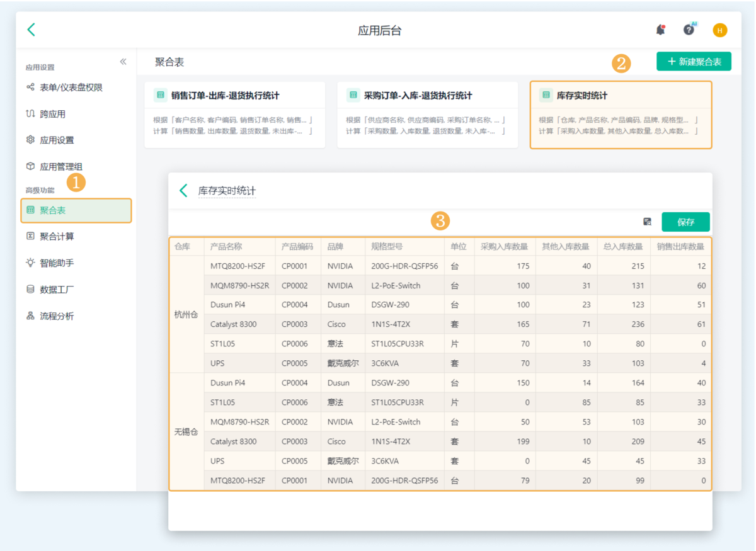
Task: Click the 新建聚合表 button
Action: (x=694, y=62)
